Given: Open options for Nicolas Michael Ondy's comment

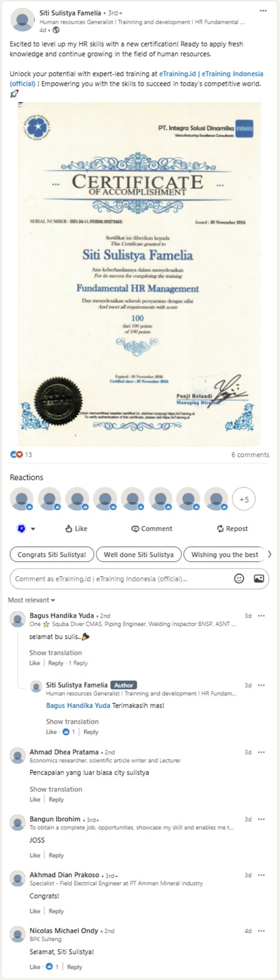Looking at the screenshot, I should tap(262, 931).
